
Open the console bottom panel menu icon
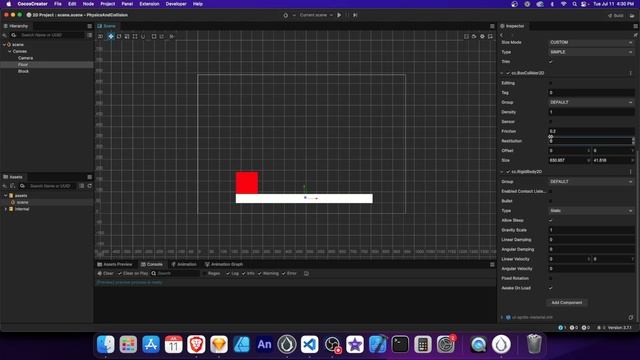[x=492, y=264]
